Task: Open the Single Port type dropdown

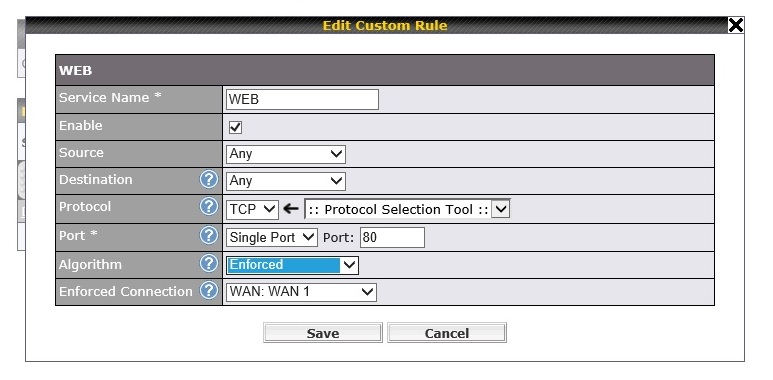Action: pos(272,238)
